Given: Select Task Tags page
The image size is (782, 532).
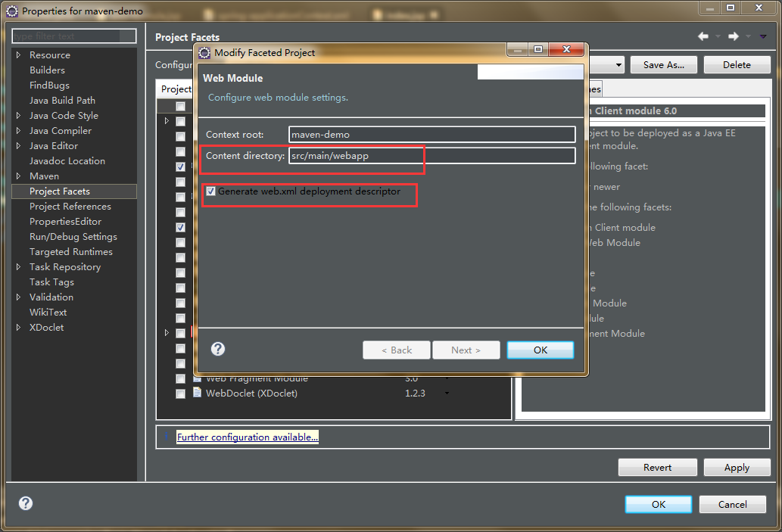Looking at the screenshot, I should point(52,282).
